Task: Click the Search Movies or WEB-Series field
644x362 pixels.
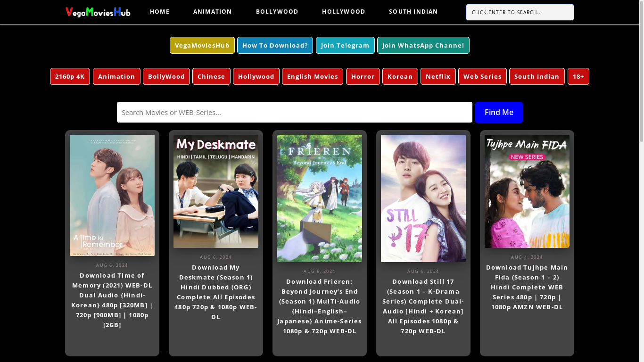Action: [295, 112]
